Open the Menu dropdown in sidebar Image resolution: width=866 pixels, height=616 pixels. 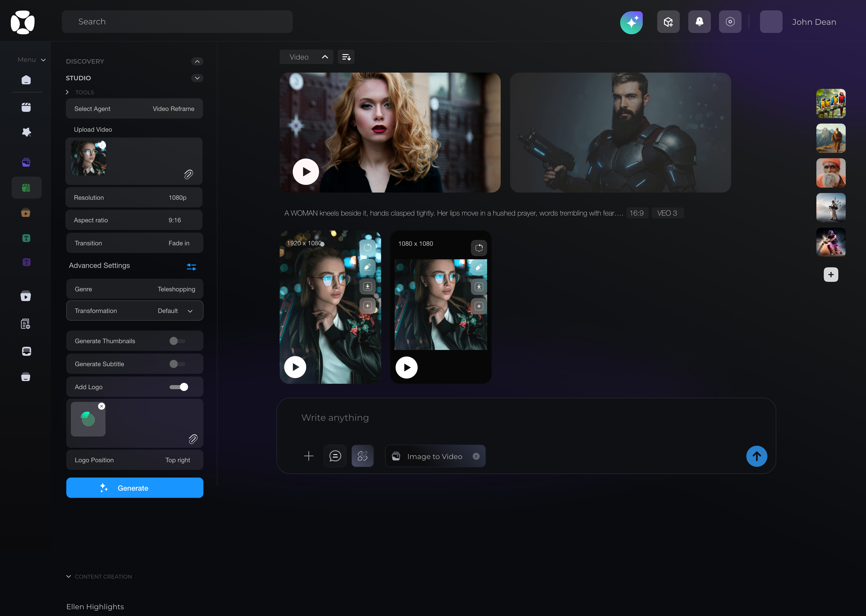coord(32,60)
